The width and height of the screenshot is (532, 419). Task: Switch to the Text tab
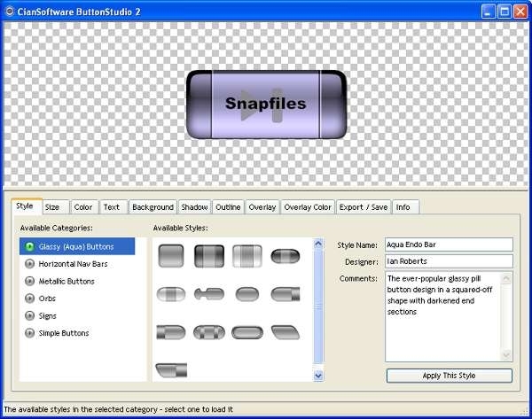pos(113,207)
